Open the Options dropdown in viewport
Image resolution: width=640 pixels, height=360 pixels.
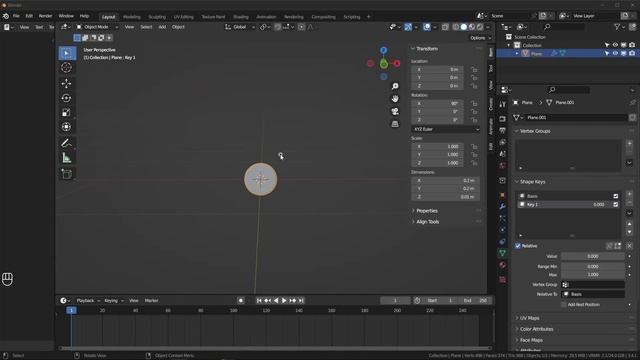tap(480, 38)
